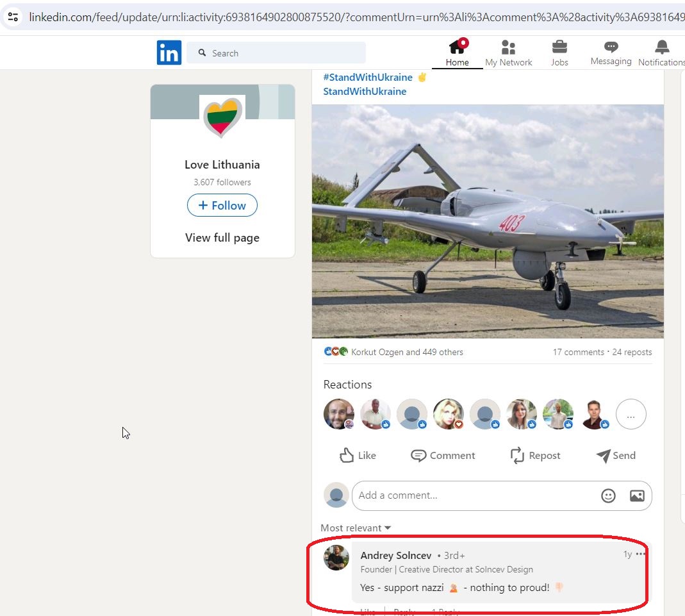Open the blonde woman's reaction avatar with heart

448,414
